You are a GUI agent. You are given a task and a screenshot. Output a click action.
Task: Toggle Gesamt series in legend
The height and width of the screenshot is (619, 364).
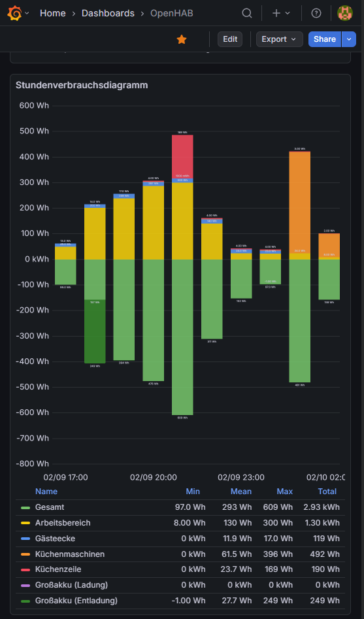point(50,507)
